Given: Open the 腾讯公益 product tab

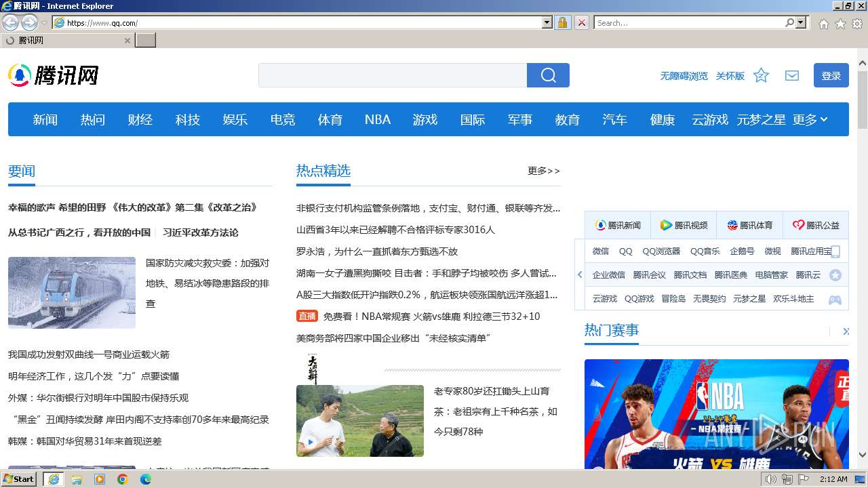Looking at the screenshot, I should coord(816,225).
